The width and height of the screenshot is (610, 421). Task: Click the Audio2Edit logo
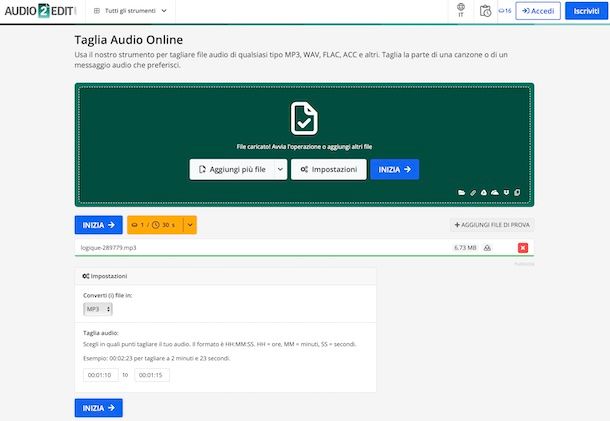[x=39, y=11]
